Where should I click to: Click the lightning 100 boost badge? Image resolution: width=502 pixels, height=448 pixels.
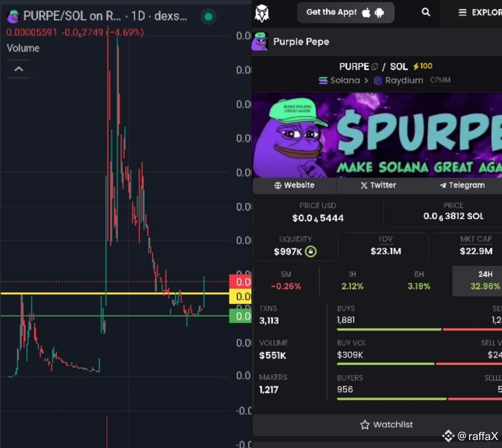click(423, 66)
